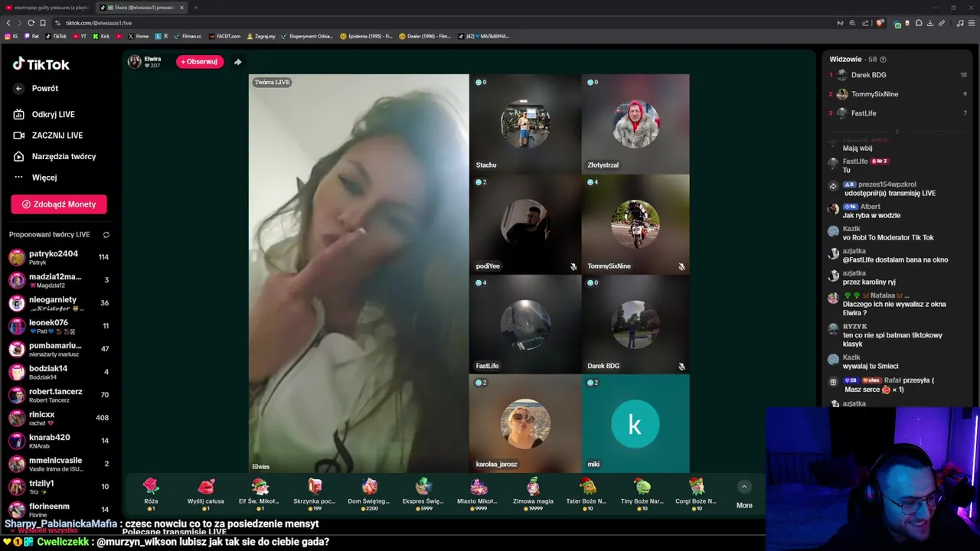Open Złotystrzal guest tile

(x=635, y=124)
